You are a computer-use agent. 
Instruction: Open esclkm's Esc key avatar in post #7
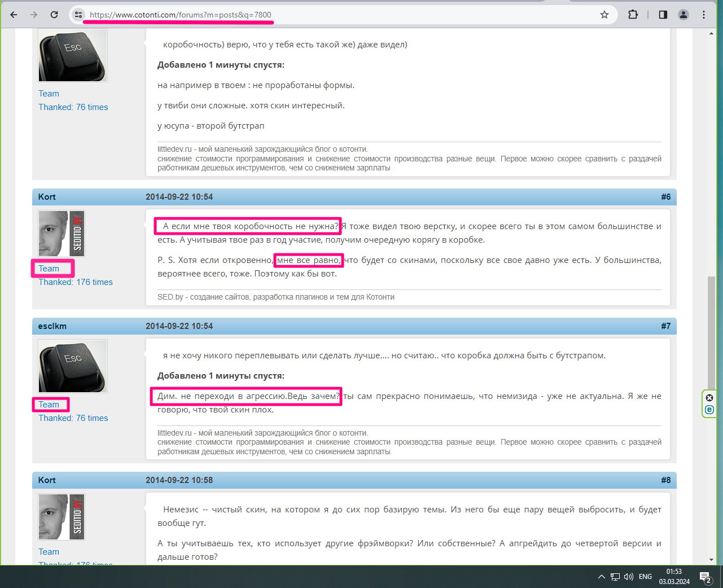(73, 366)
